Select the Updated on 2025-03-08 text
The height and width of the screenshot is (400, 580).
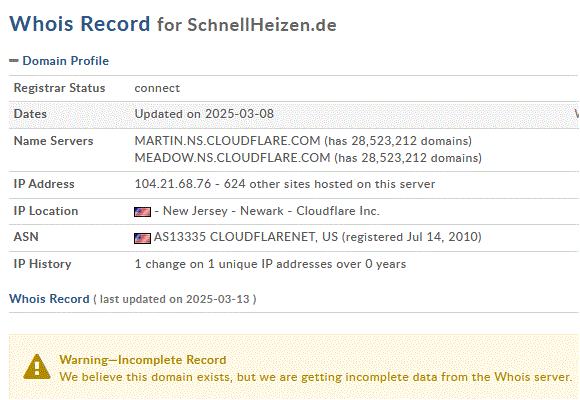[x=204, y=114]
